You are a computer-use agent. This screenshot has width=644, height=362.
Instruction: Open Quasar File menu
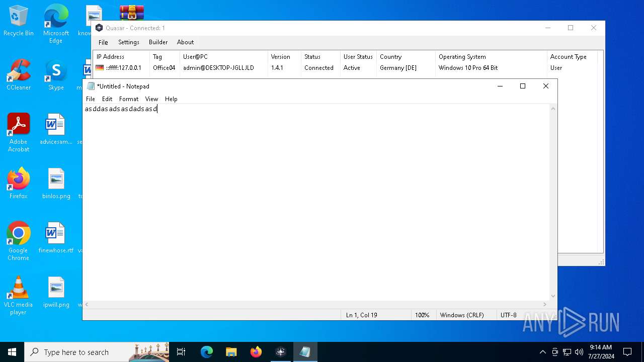103,42
